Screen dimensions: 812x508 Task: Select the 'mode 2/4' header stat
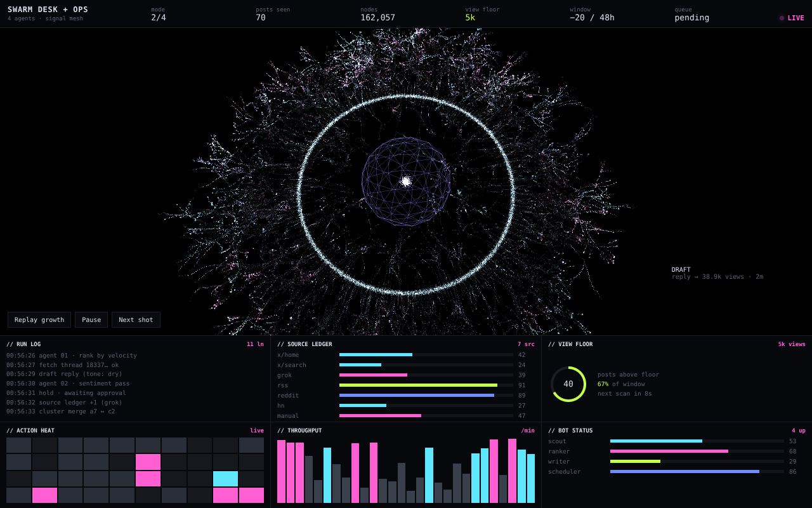(x=159, y=14)
